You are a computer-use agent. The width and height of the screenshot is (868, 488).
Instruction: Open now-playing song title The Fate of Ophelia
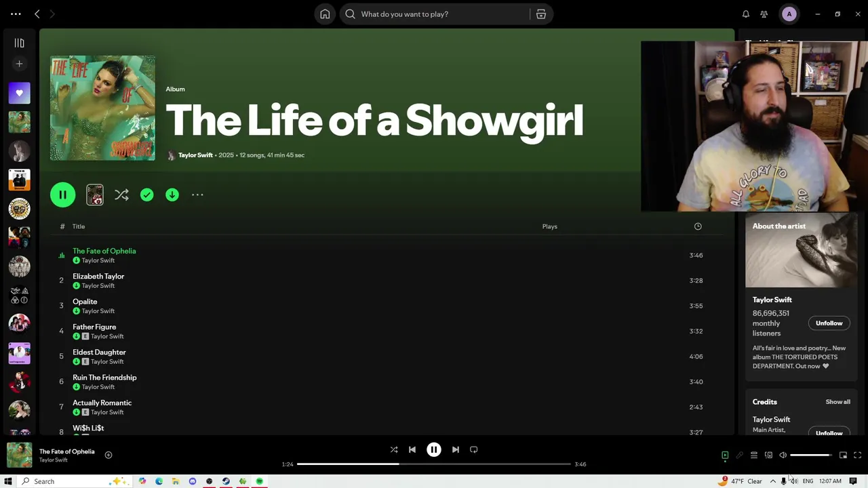coord(67,451)
